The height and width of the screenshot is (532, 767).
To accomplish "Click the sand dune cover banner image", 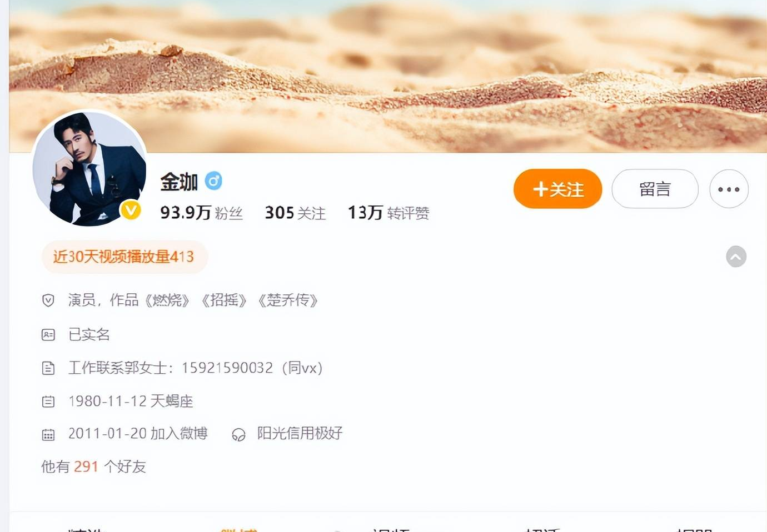I will tap(388, 76).
